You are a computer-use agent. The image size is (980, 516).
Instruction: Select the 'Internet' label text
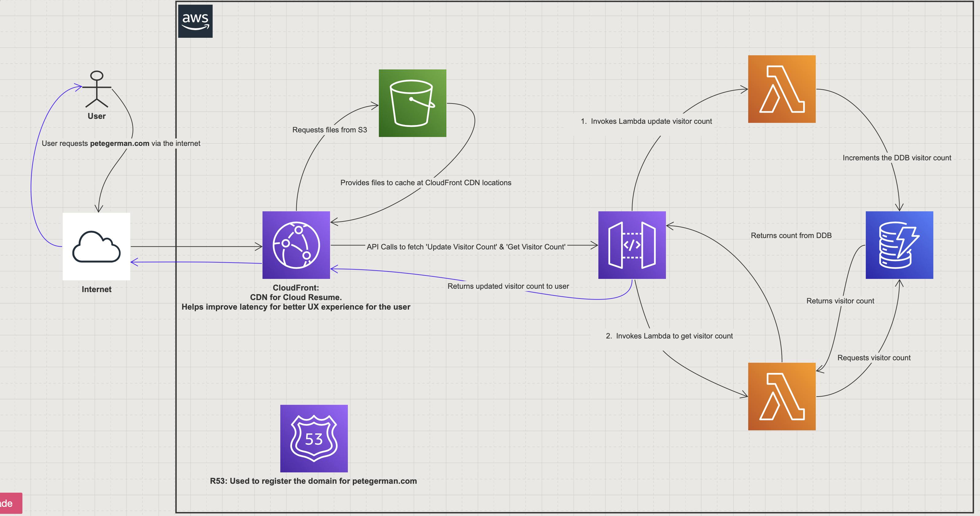pos(97,289)
